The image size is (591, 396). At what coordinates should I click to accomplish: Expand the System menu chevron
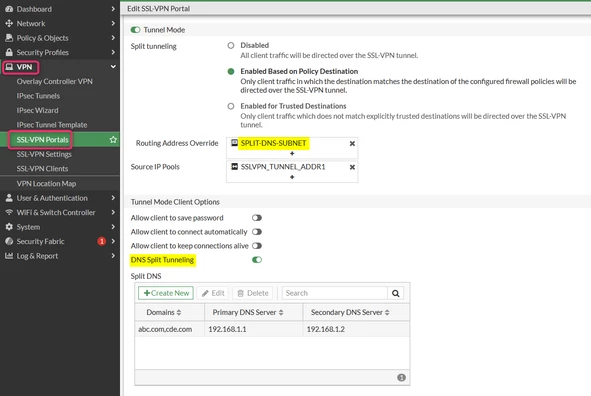coord(113,227)
